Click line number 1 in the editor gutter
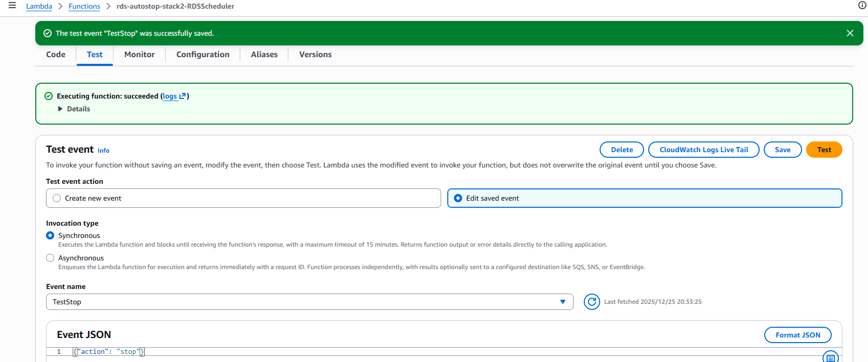This screenshot has height=362, width=868. pos(59,352)
